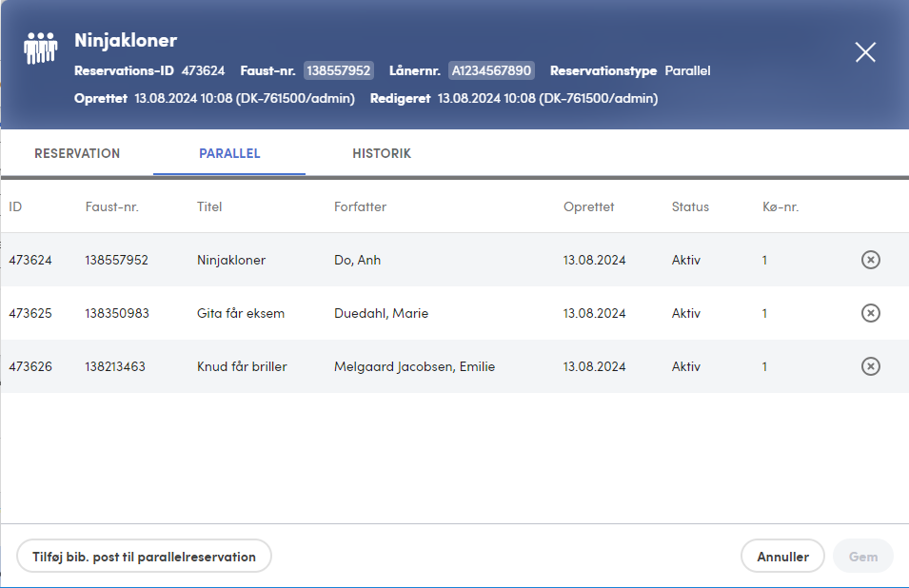The width and height of the screenshot is (909, 588).
Task: Select reservation ID 473626 cell
Action: [x=30, y=366]
